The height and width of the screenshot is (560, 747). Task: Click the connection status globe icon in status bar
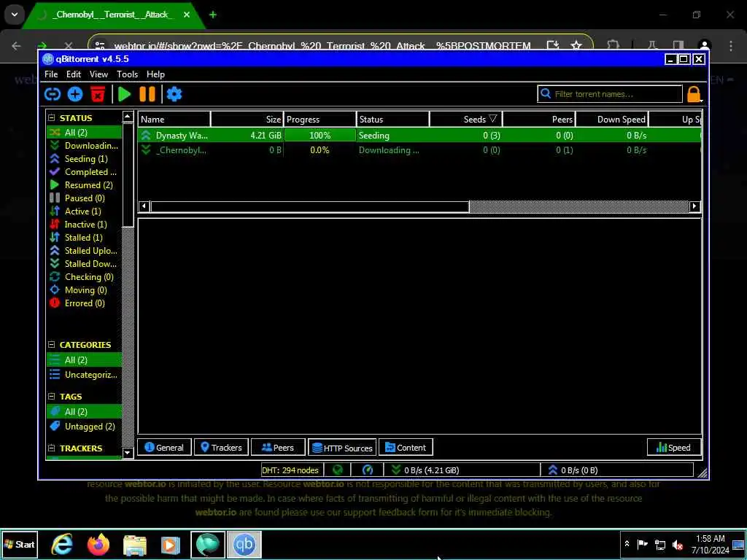[x=338, y=470]
